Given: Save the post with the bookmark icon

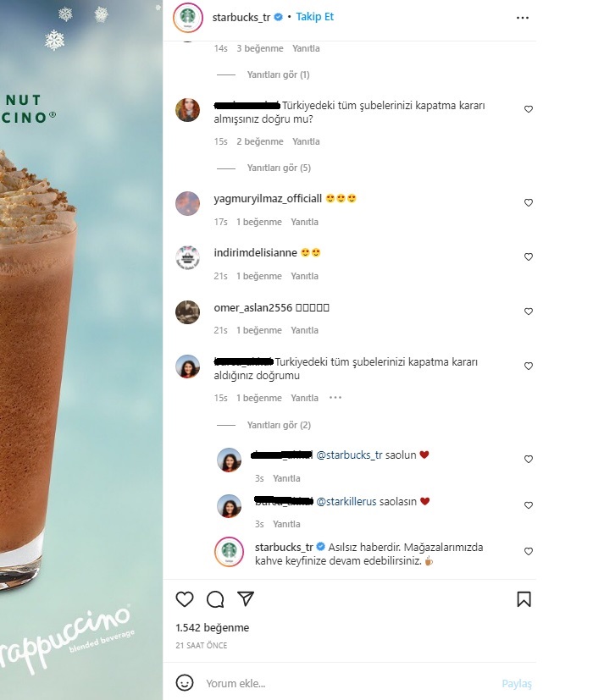Looking at the screenshot, I should click(x=524, y=599).
